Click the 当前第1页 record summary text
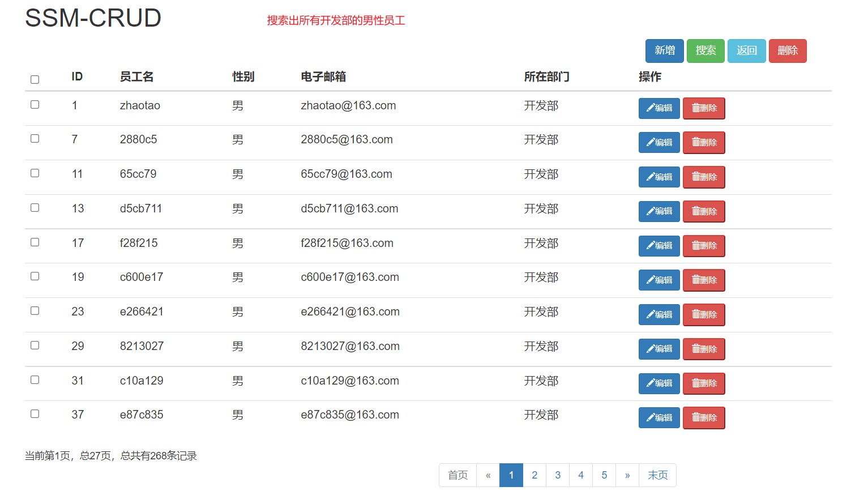868x495 pixels. (111, 456)
